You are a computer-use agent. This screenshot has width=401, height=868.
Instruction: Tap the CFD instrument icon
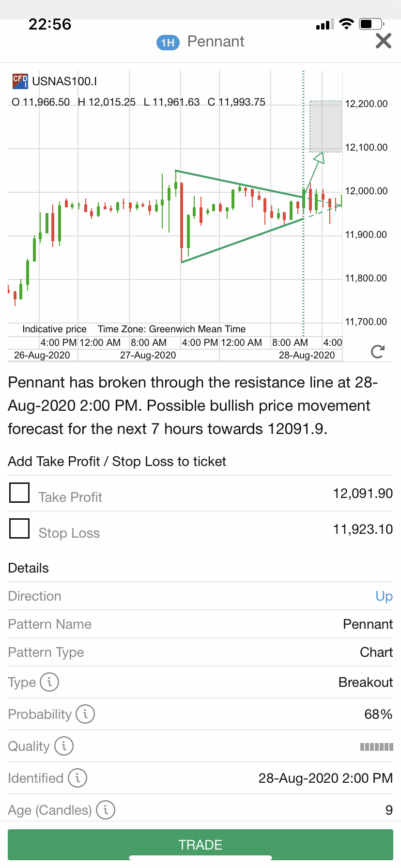point(20,81)
